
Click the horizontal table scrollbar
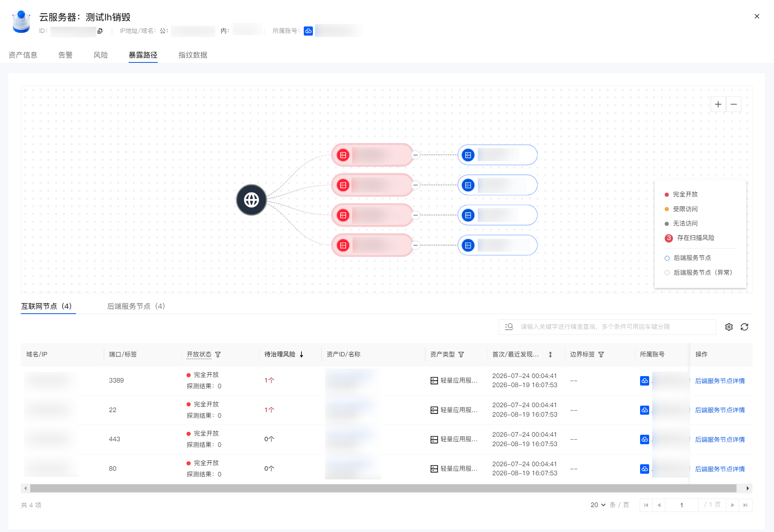383,488
